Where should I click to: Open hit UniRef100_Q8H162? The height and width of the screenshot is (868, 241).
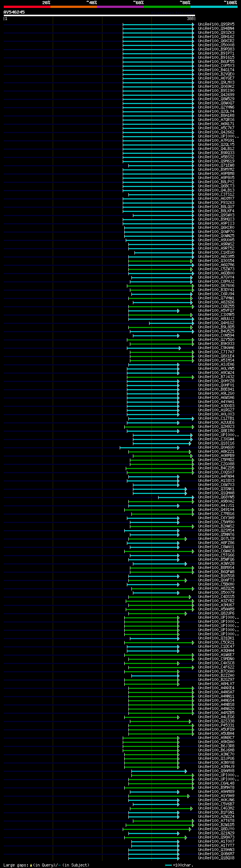tap(216, 37)
